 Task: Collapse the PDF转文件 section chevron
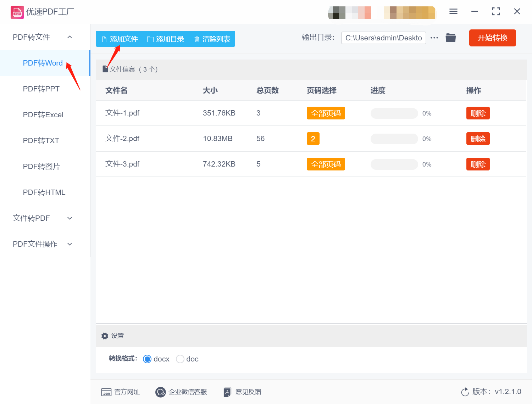coord(70,37)
